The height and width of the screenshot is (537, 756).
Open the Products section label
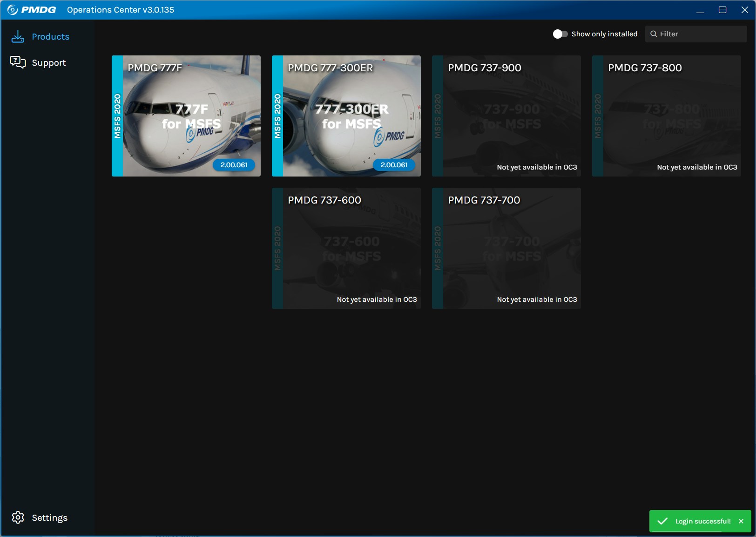(50, 37)
